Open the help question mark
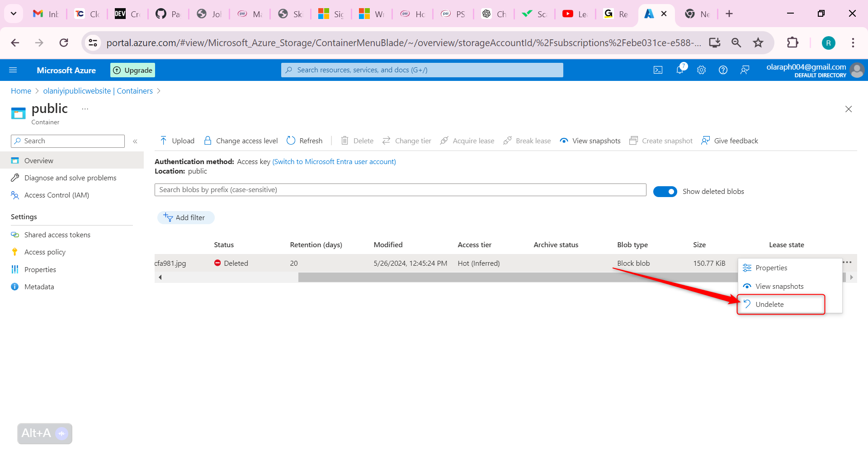868x461 pixels. tap(723, 70)
